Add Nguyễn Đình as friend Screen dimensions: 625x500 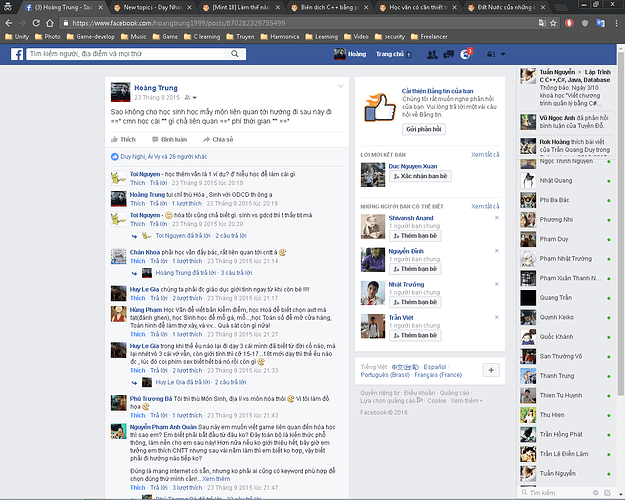[415, 269]
